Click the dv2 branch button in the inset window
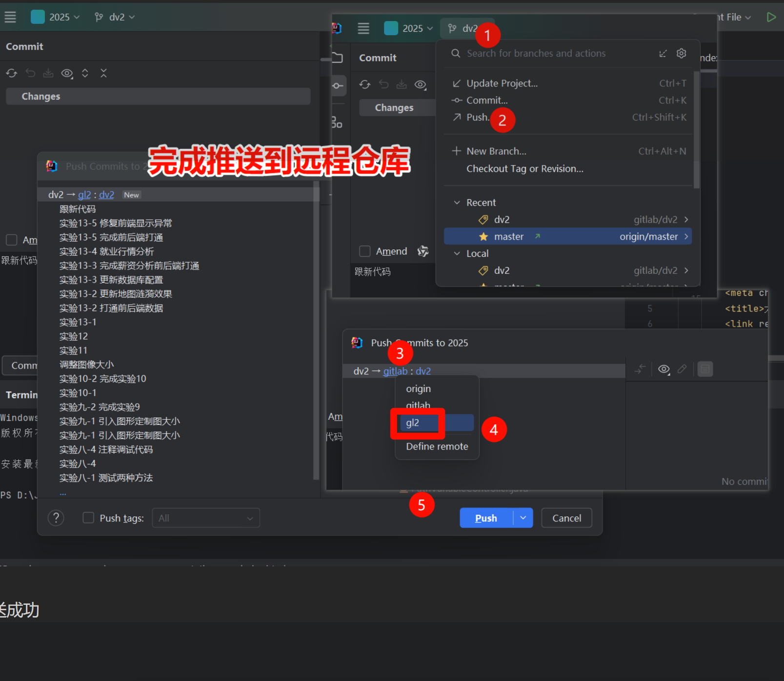The height and width of the screenshot is (681, 784). pyautogui.click(x=462, y=28)
